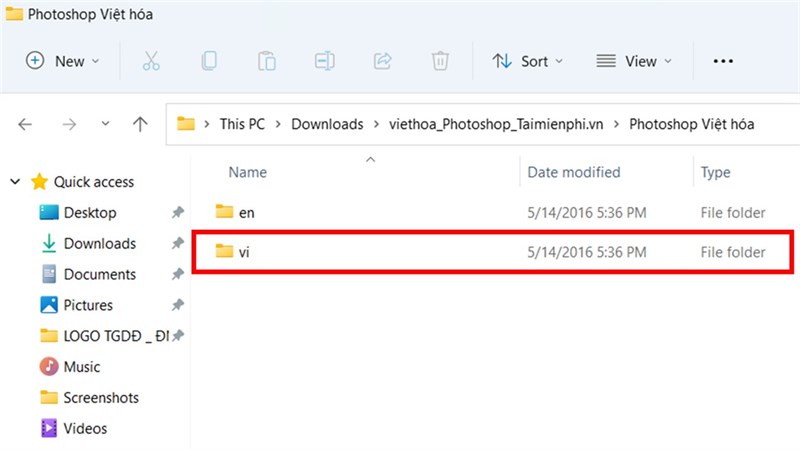Open Documents in Quick access
This screenshot has width=800, height=450.
click(x=99, y=274)
